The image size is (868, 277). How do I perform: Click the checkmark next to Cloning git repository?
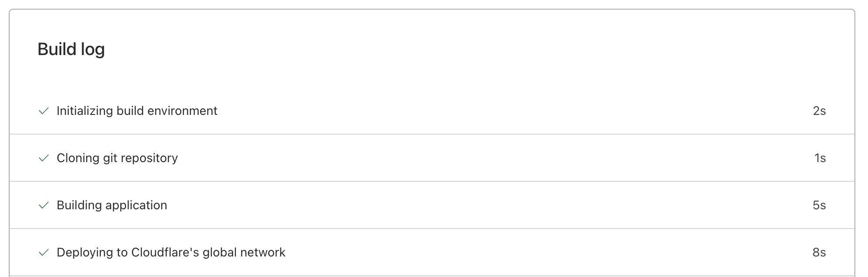[44, 158]
